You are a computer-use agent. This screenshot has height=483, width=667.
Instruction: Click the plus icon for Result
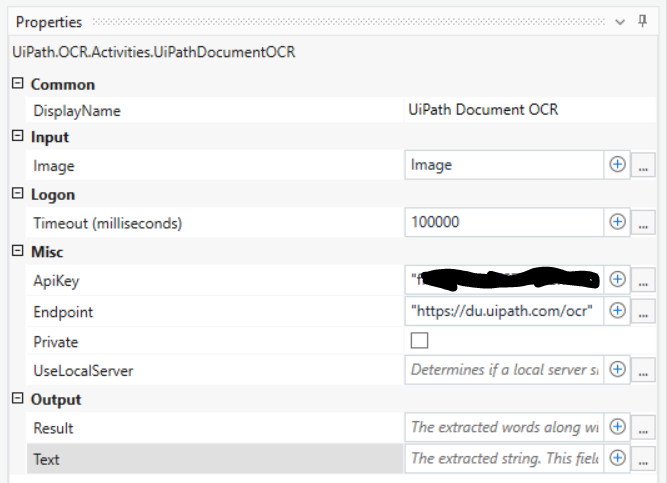[x=617, y=427]
